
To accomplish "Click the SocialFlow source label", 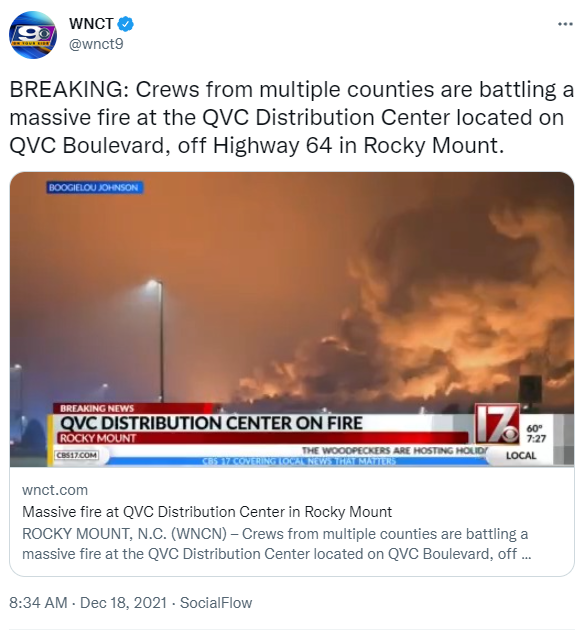I will point(216,603).
